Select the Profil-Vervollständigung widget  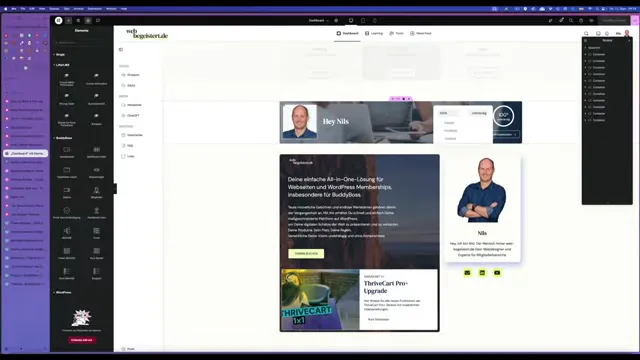tap(67, 213)
